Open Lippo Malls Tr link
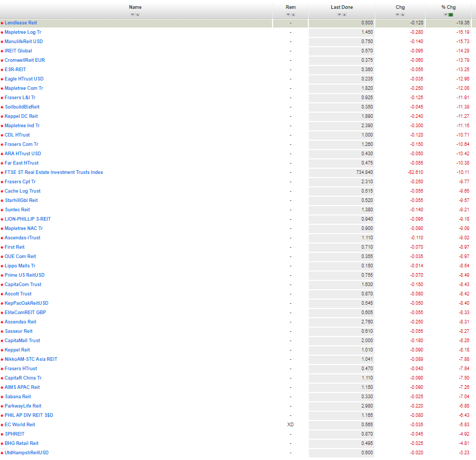Image resolution: width=476 pixels, height=460 pixels. [x=20, y=266]
